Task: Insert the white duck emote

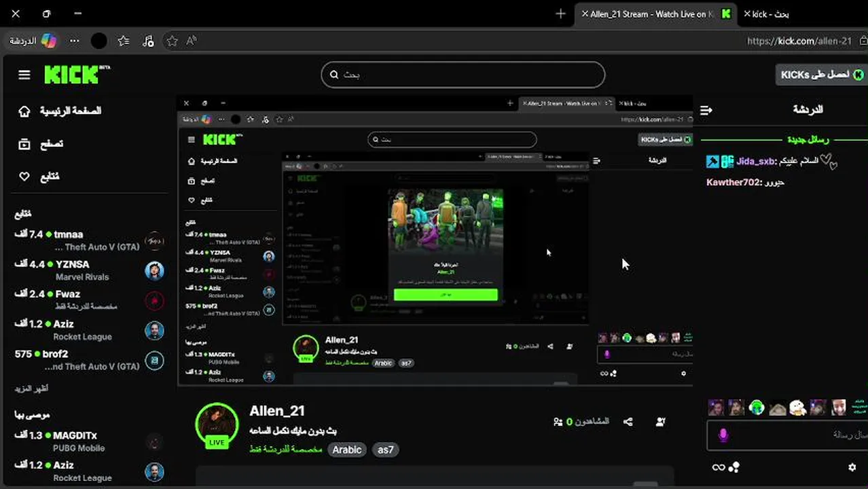Action: coord(797,407)
